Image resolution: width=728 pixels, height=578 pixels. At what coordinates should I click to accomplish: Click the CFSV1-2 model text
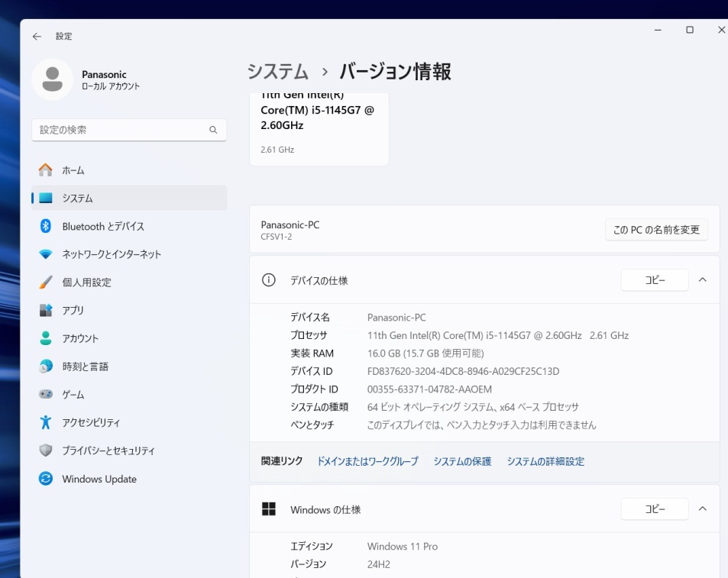click(x=277, y=237)
